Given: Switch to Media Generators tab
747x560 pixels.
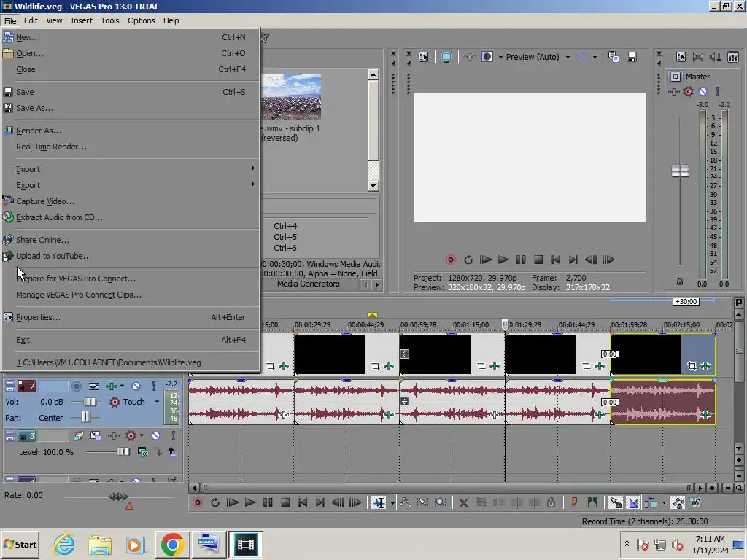Looking at the screenshot, I should (x=309, y=284).
